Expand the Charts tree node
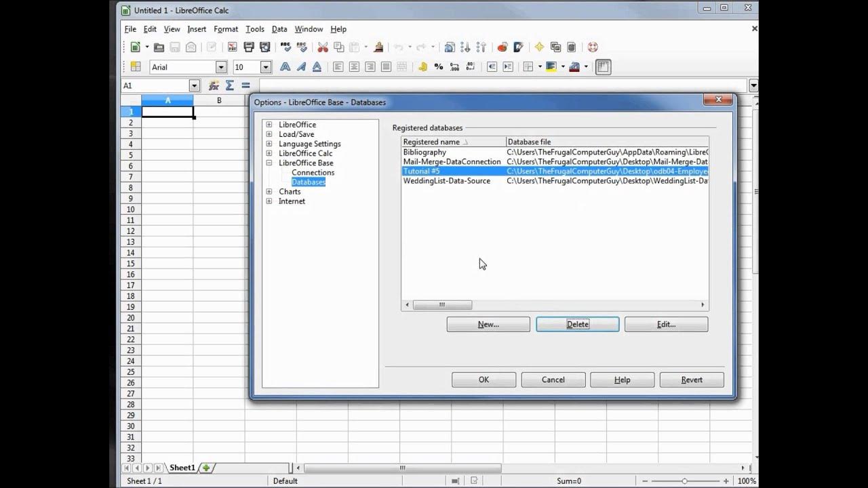868x488 pixels. (x=269, y=192)
